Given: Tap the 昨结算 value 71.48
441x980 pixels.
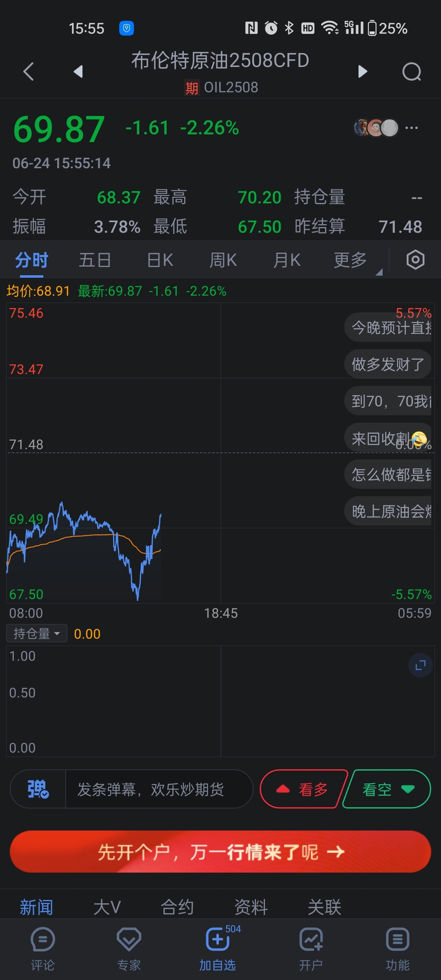Looking at the screenshot, I should (400, 227).
